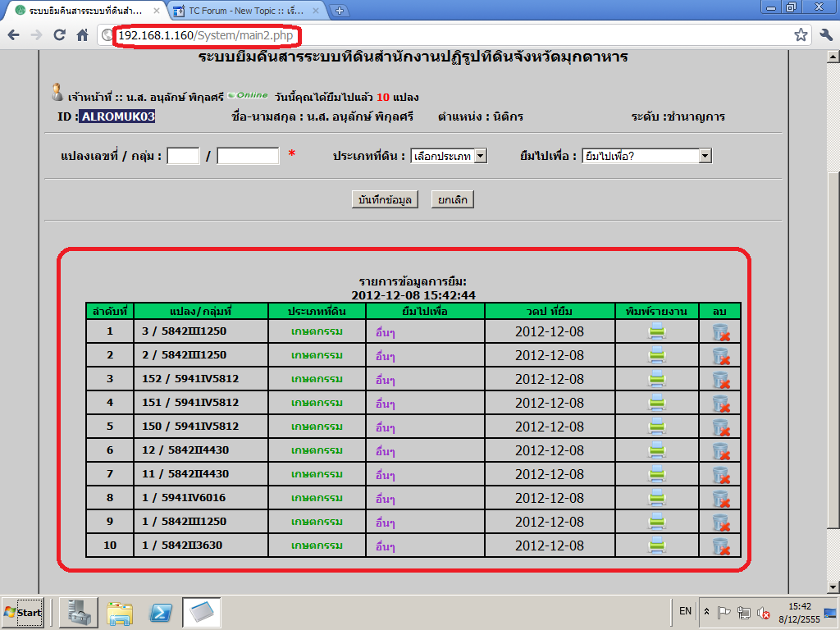Switch to TC Forum - New Topic tab

coord(246,11)
